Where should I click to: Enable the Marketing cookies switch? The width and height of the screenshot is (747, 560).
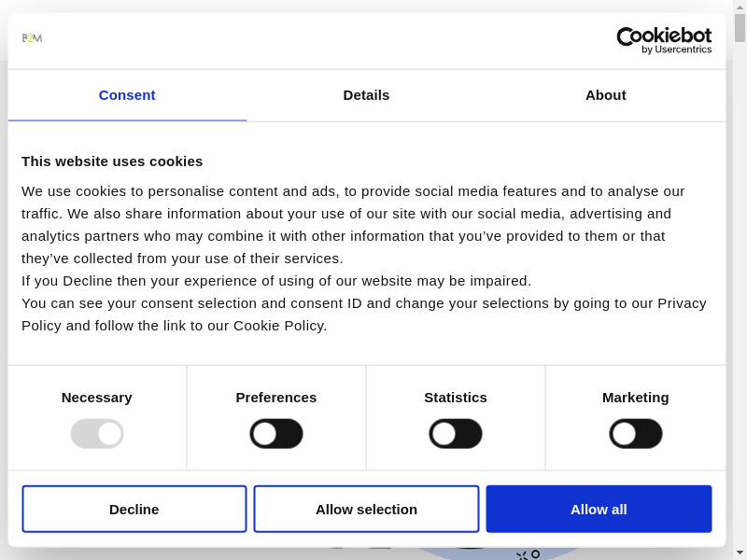636,433
